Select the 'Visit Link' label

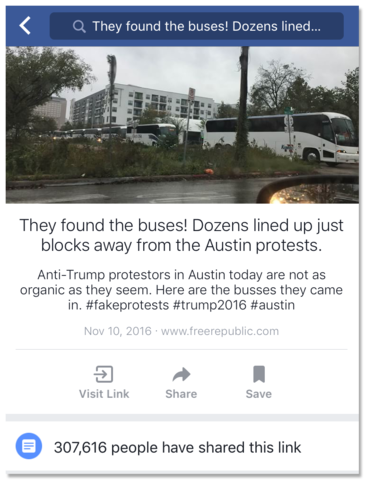click(104, 394)
